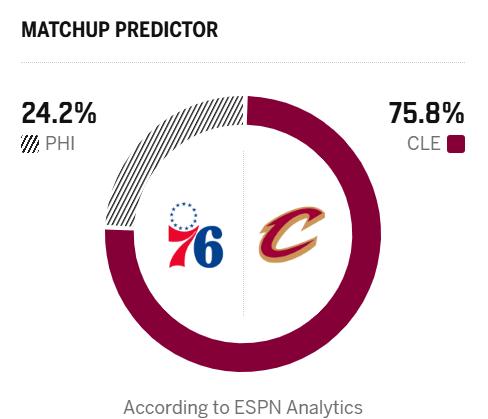Click the CLE team abbreviation label
This screenshot has width=488, height=419.
click(424, 144)
